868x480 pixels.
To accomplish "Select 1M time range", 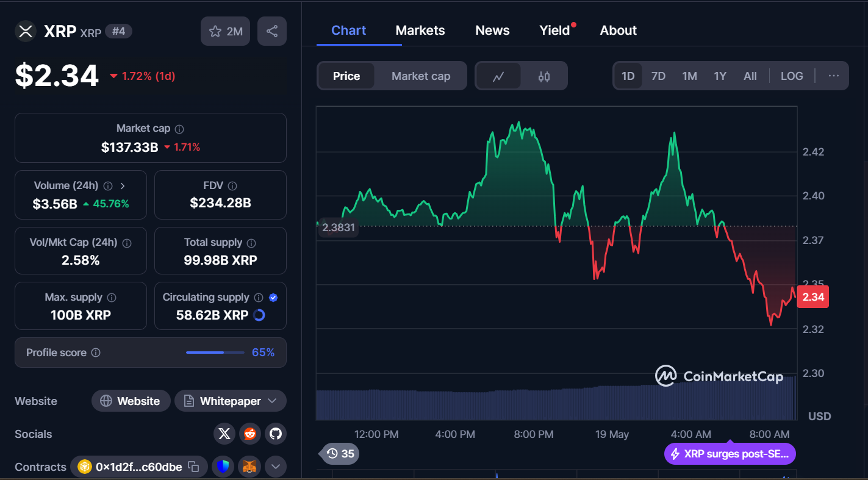I will pos(689,76).
